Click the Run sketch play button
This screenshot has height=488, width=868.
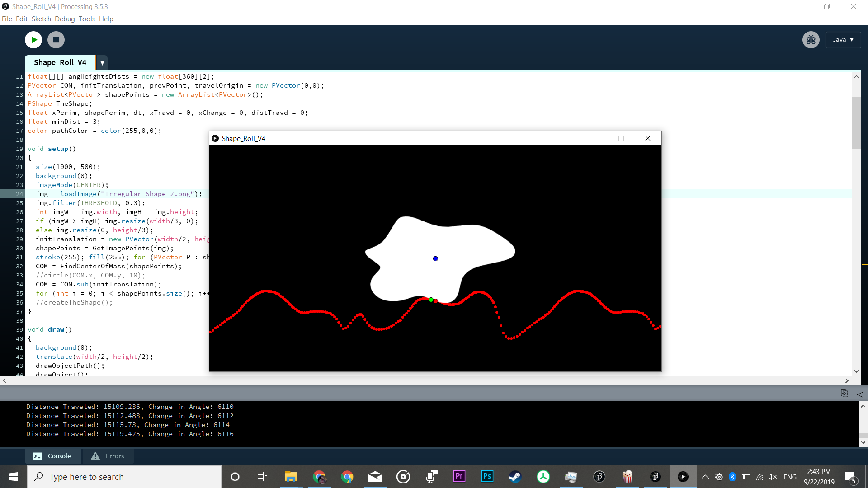tap(33, 40)
